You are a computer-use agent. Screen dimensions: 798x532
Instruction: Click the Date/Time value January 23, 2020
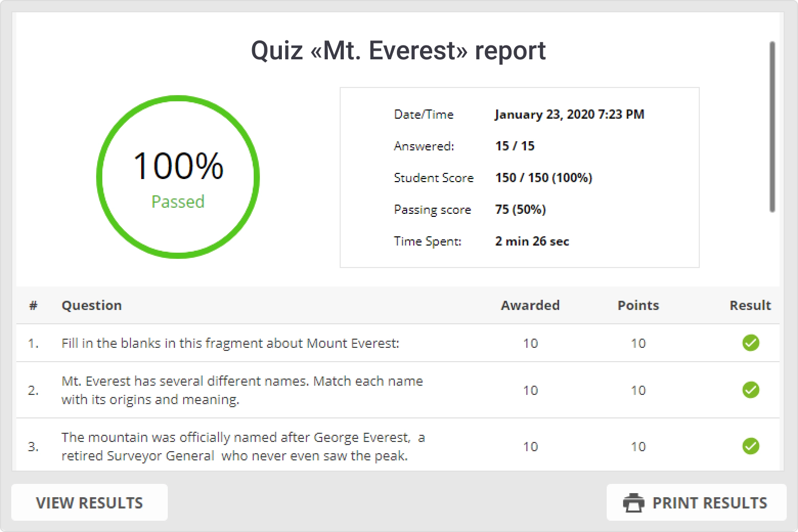[569, 114]
